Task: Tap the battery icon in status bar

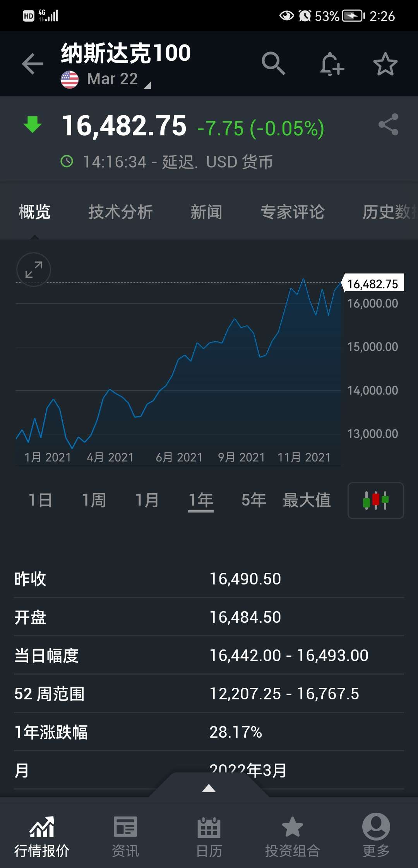Action: point(353,16)
